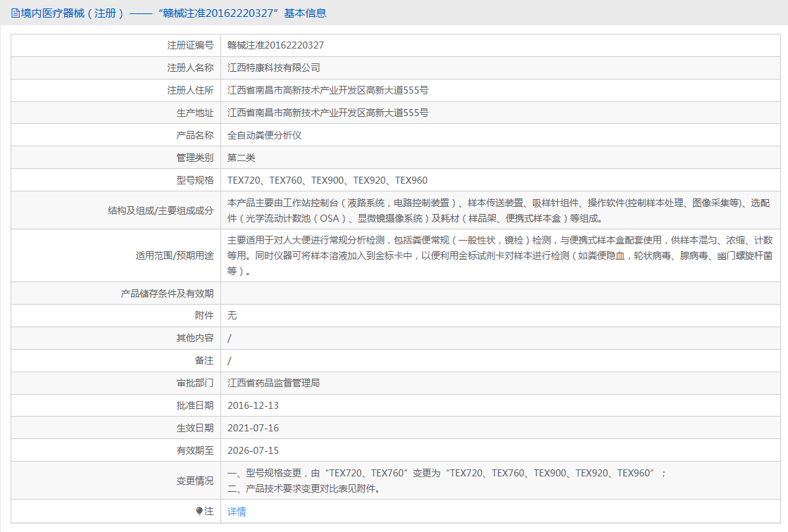788x532 pixels.
Task: Click the 型号规格 label
Action: point(195,180)
